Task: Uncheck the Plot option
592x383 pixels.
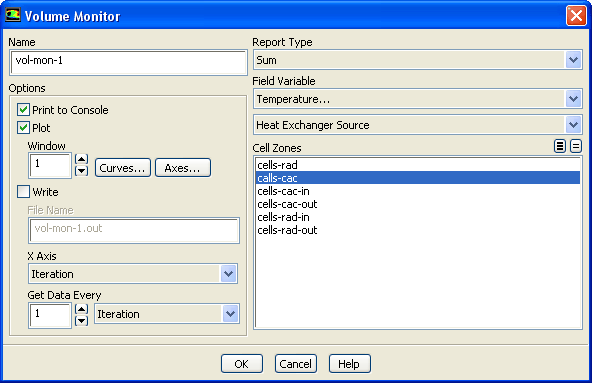Action: pos(23,128)
